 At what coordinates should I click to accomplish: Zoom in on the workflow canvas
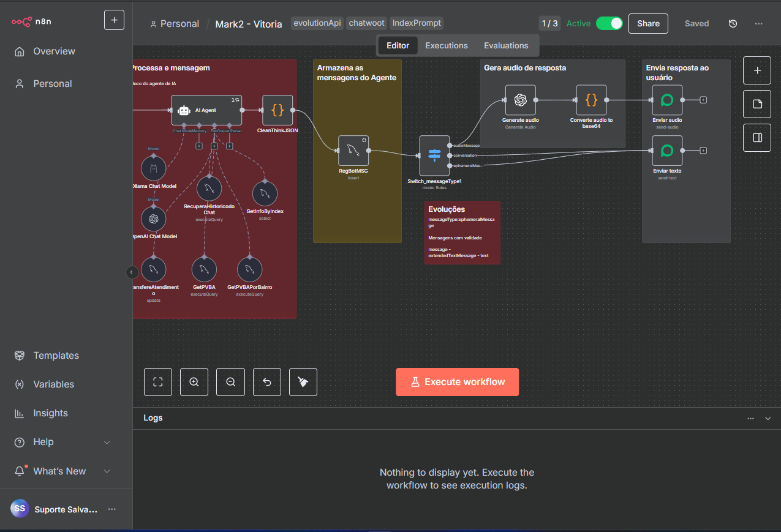click(194, 382)
